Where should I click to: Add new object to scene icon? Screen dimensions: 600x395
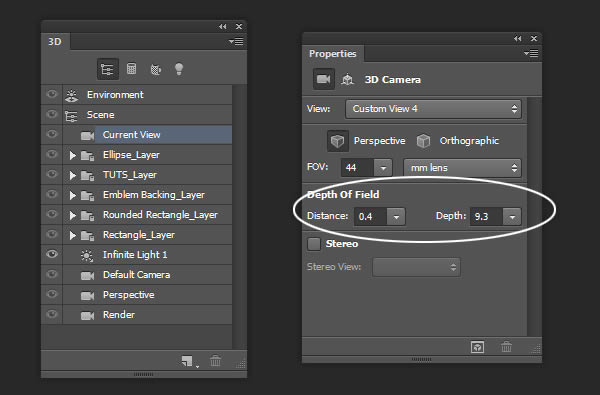pos(188,361)
